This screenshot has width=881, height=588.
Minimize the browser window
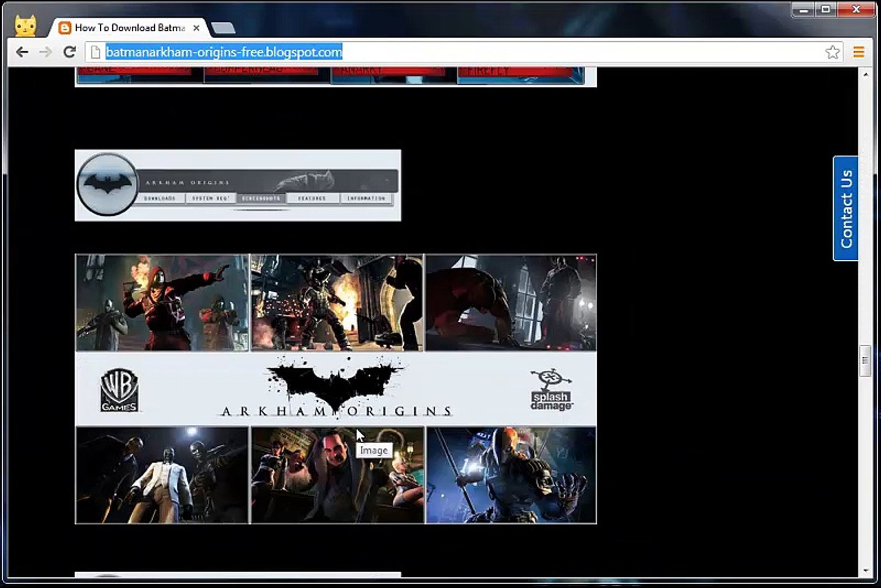(804, 9)
